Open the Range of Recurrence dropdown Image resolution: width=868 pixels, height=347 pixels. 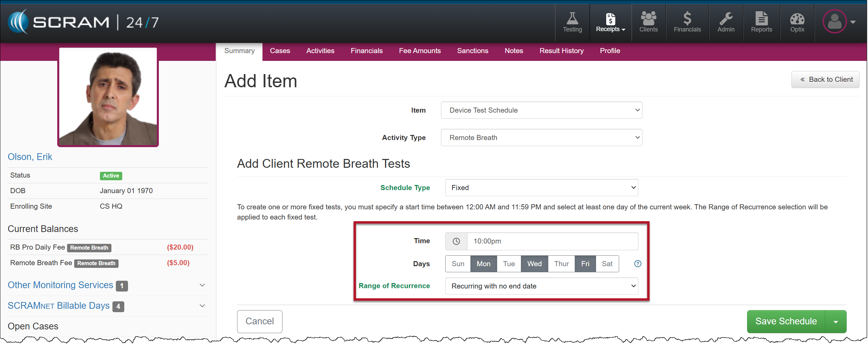541,286
